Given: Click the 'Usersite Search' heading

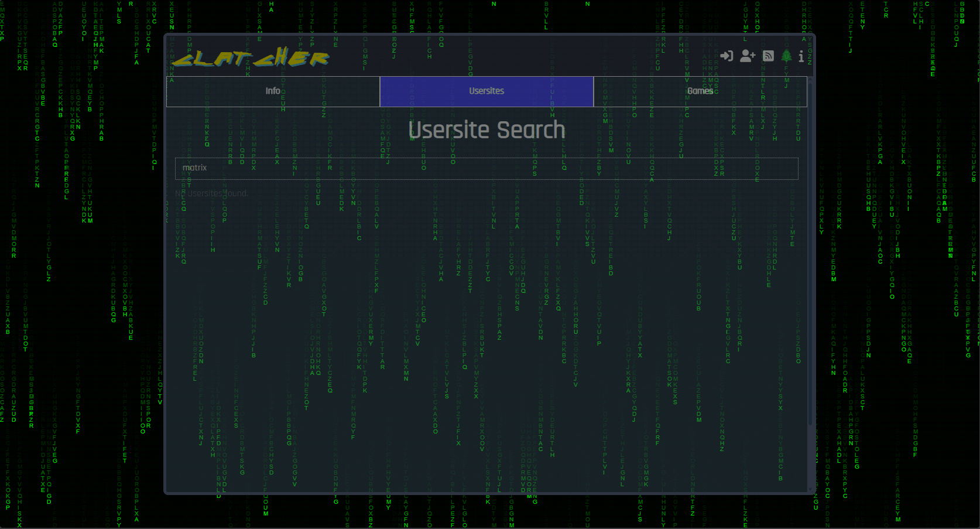Looking at the screenshot, I should pyautogui.click(x=486, y=130).
